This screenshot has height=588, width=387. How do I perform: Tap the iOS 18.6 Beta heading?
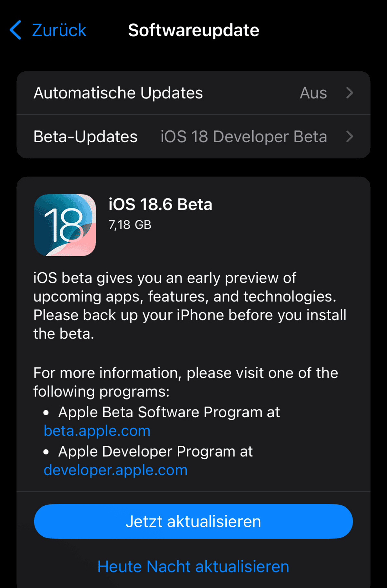point(160,204)
